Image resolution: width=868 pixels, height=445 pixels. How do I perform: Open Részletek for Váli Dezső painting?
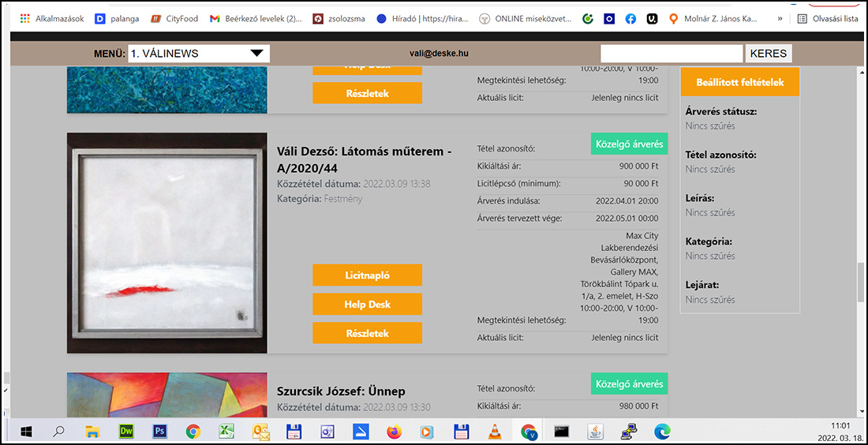(x=367, y=333)
